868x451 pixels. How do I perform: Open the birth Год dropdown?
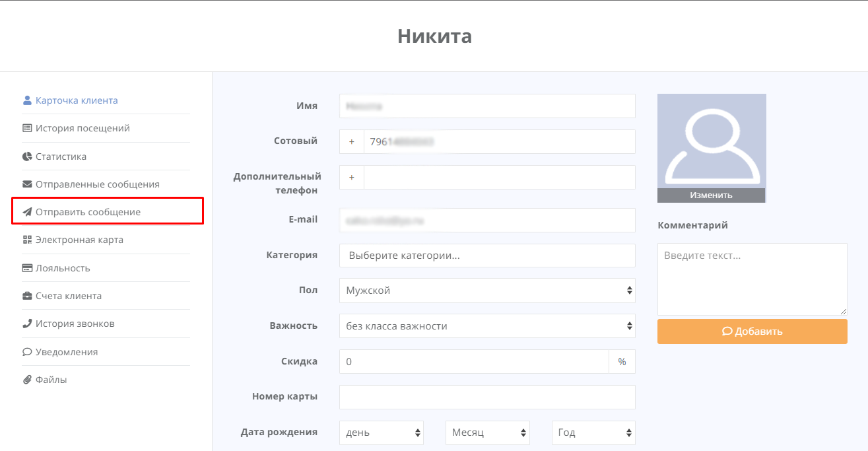coord(593,433)
